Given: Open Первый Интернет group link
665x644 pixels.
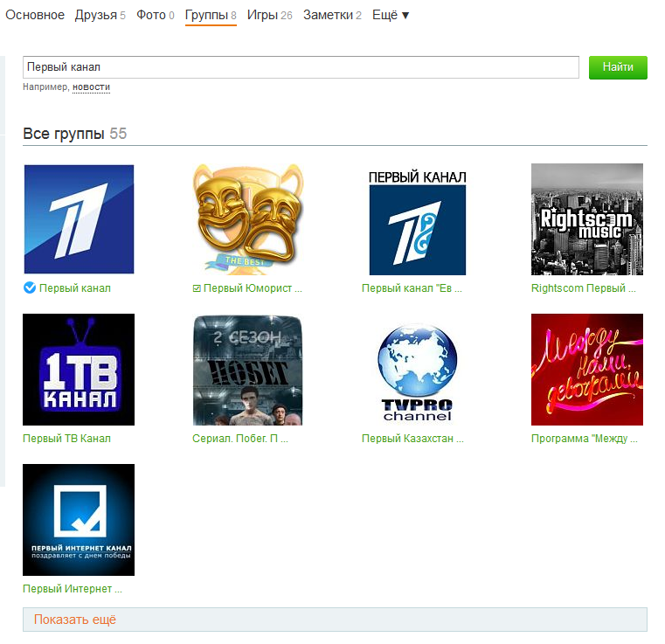Looking at the screenshot, I should coord(73,588).
